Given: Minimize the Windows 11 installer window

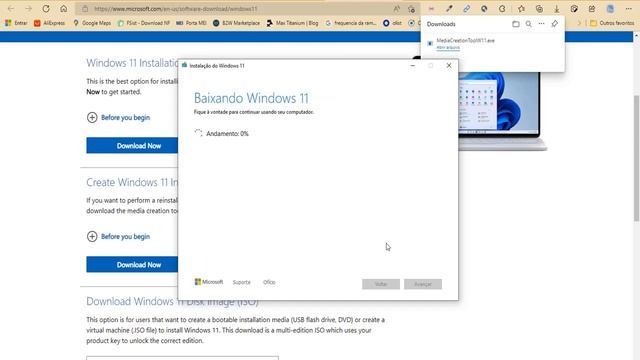Looking at the screenshot, I should click(413, 66).
